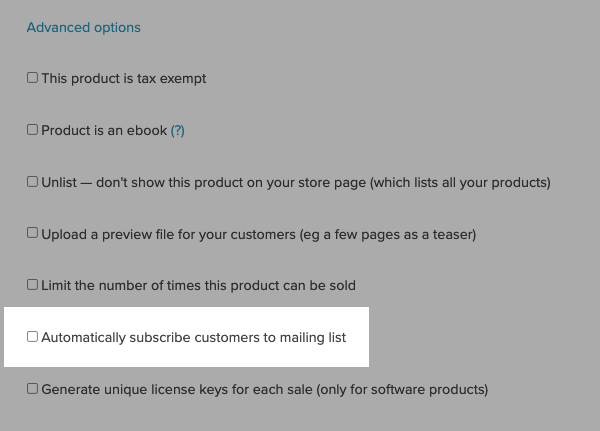Collapse the Advanced options section
This screenshot has height=431, width=600.
coord(83,27)
